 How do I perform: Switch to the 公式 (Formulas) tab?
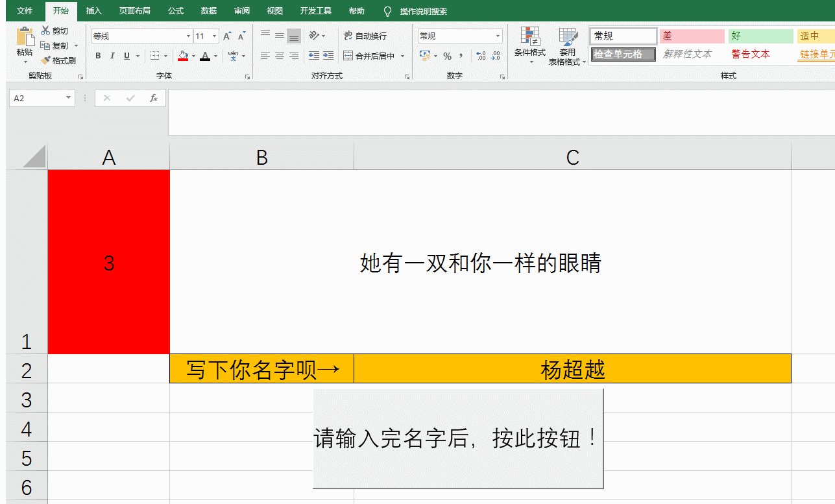pos(176,11)
